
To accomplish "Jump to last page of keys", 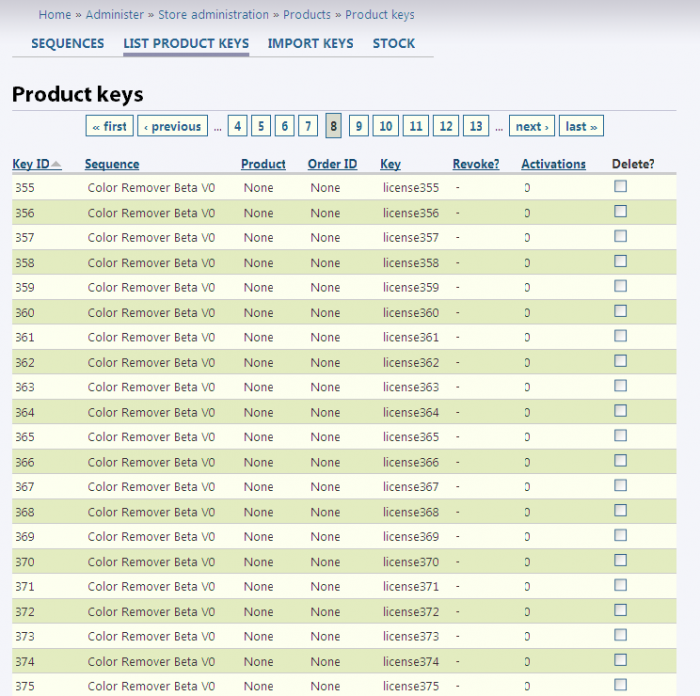I will (x=581, y=126).
